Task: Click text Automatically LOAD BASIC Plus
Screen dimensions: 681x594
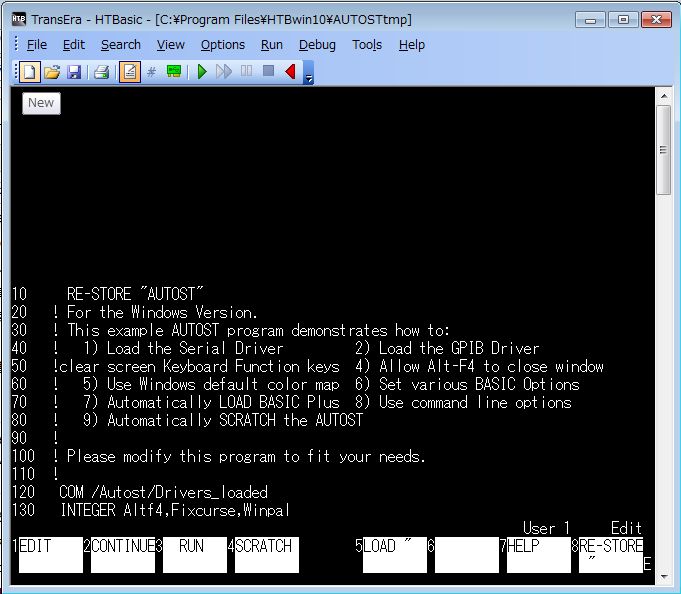Action: coord(223,403)
